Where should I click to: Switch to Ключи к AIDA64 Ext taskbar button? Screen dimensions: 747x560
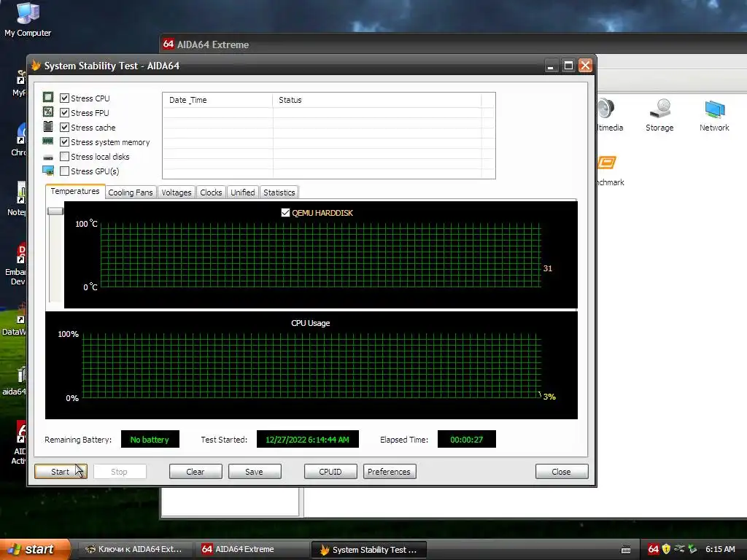pyautogui.click(x=135, y=549)
